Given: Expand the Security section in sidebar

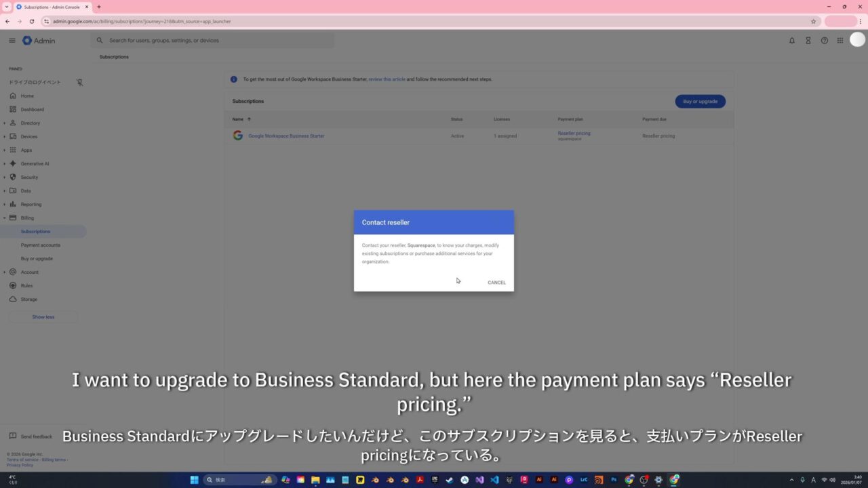Looking at the screenshot, I should coord(5,178).
